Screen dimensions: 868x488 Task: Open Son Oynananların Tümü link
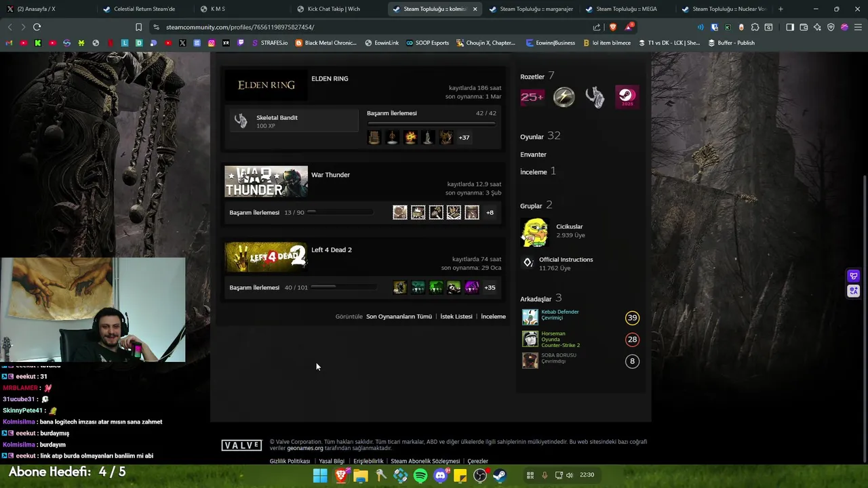pos(399,317)
